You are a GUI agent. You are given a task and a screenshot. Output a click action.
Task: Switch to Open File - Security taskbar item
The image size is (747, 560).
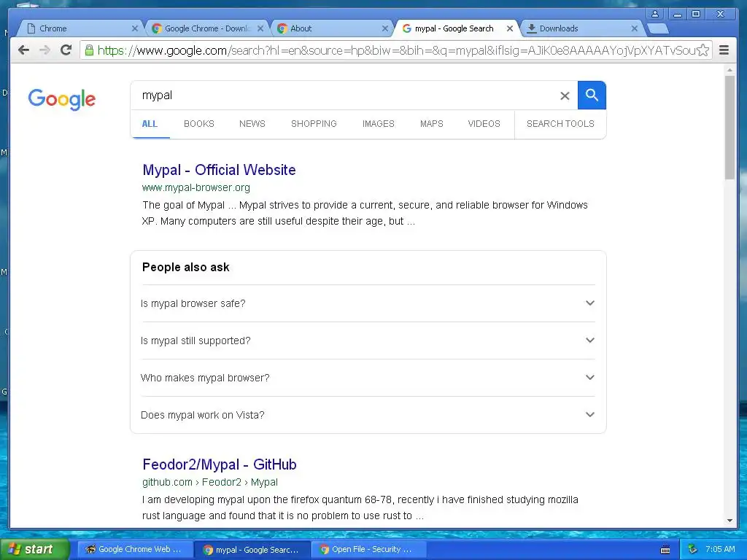[x=368, y=550]
